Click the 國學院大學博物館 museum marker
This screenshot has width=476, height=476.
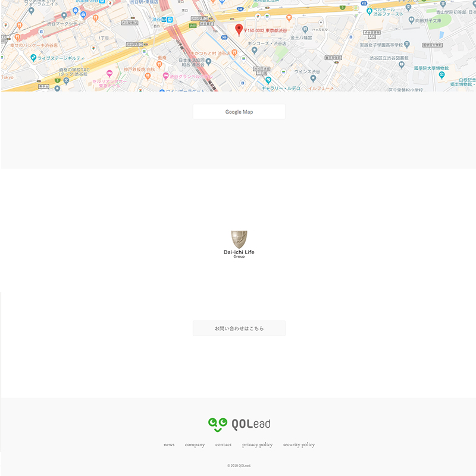442,76
